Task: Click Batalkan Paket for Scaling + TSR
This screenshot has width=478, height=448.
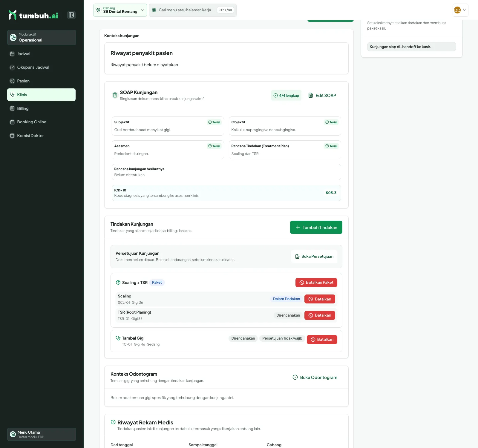Action: (x=316, y=283)
